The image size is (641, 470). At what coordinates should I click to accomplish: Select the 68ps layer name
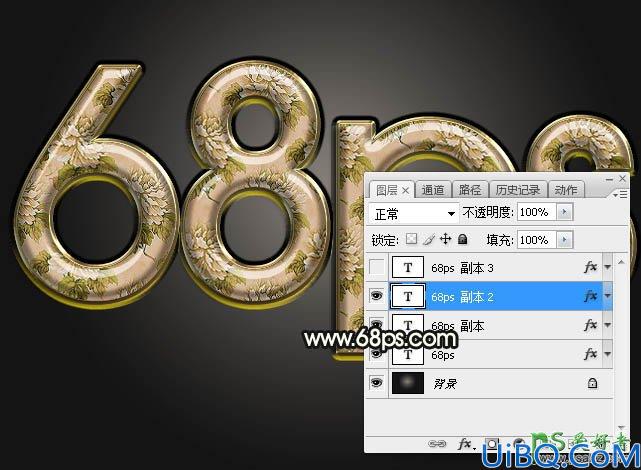coord(443,355)
